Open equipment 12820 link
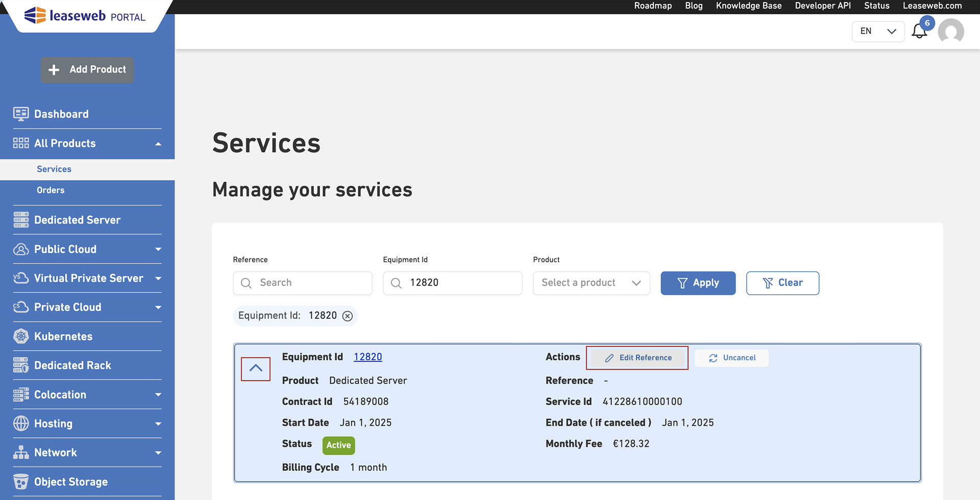This screenshot has height=500, width=980. click(x=368, y=357)
